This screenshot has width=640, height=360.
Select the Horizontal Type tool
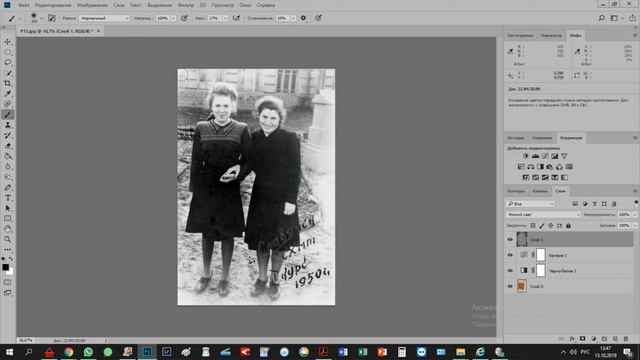click(8, 198)
